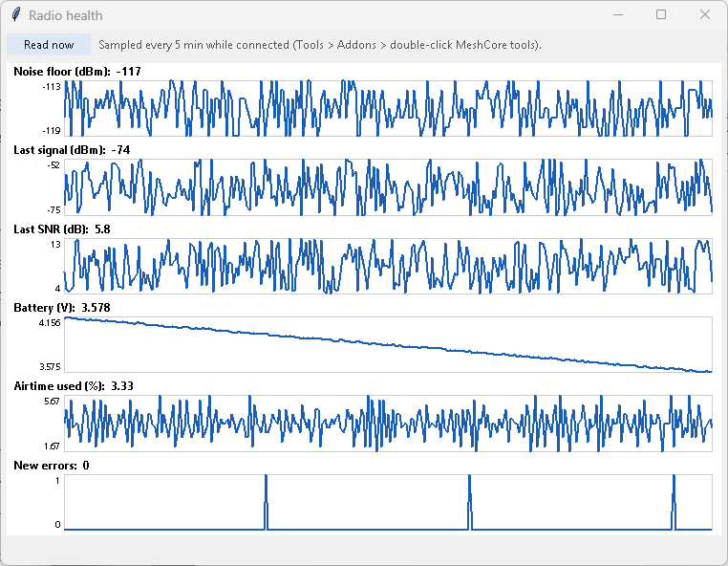
Task: Click the first error spike in New errors chart
Action: [x=266, y=502]
